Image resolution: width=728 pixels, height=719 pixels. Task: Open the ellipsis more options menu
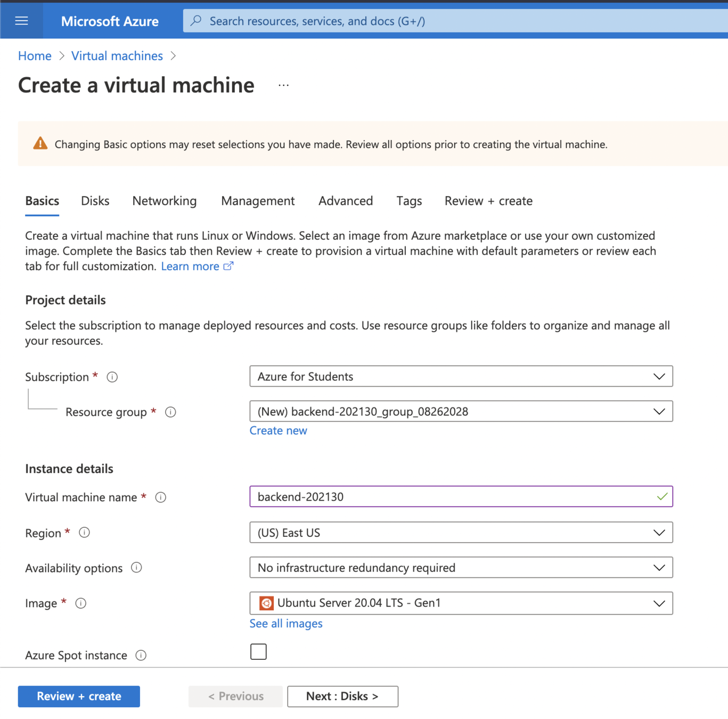283,85
